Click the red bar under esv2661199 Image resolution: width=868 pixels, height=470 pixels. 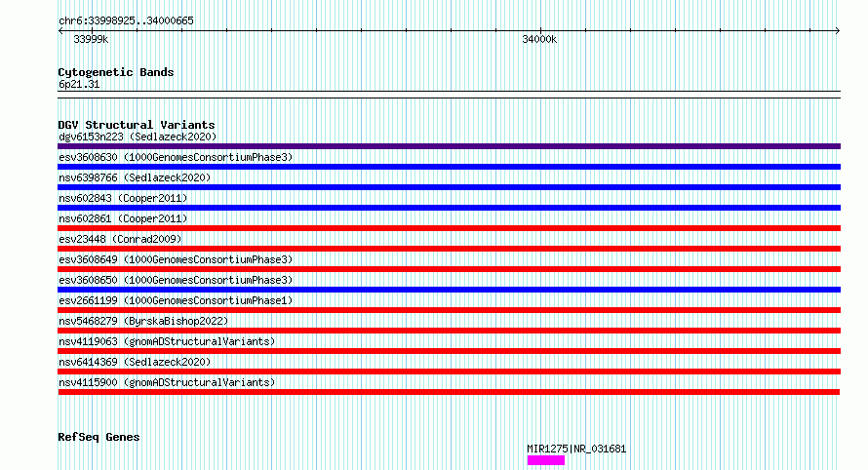coord(449,310)
